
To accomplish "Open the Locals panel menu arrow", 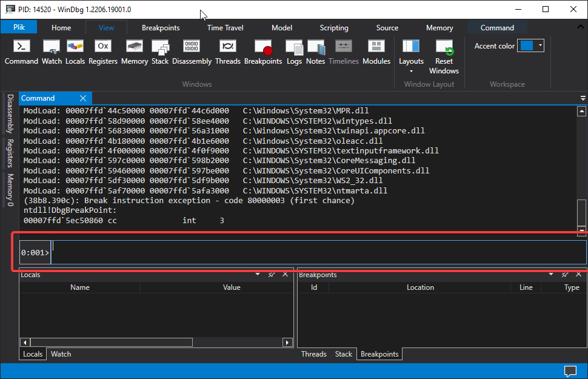I will (257, 274).
